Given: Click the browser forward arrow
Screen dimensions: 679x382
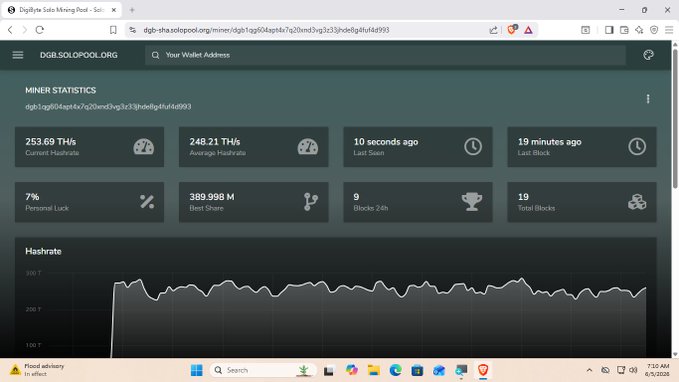Looking at the screenshot, I should pos(25,30).
